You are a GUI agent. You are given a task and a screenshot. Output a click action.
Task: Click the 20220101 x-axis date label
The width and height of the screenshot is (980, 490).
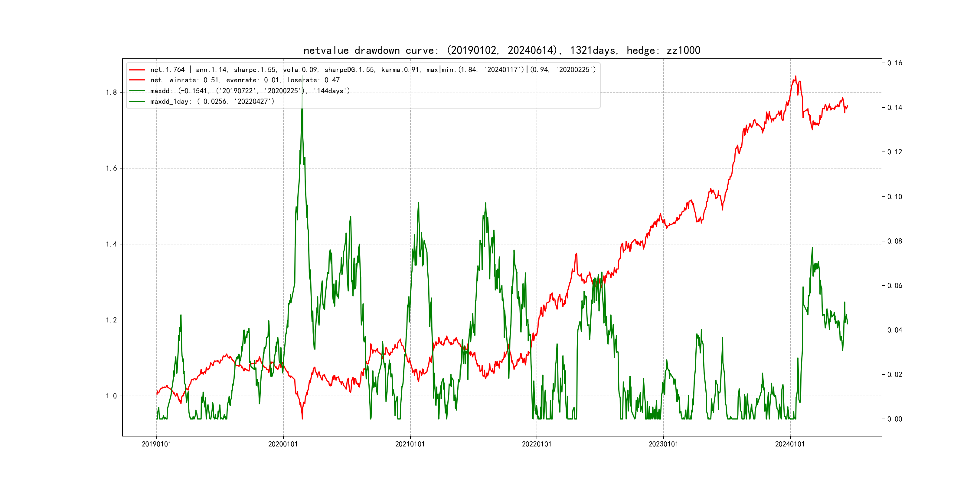pyautogui.click(x=536, y=444)
